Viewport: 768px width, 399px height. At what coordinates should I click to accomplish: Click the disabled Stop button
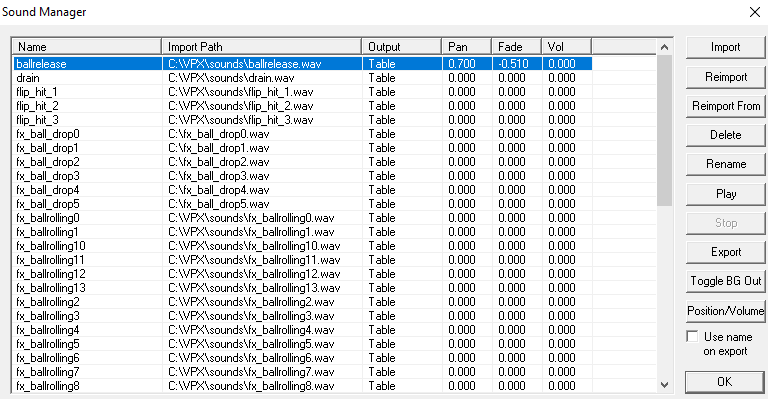pyautogui.click(x=725, y=223)
